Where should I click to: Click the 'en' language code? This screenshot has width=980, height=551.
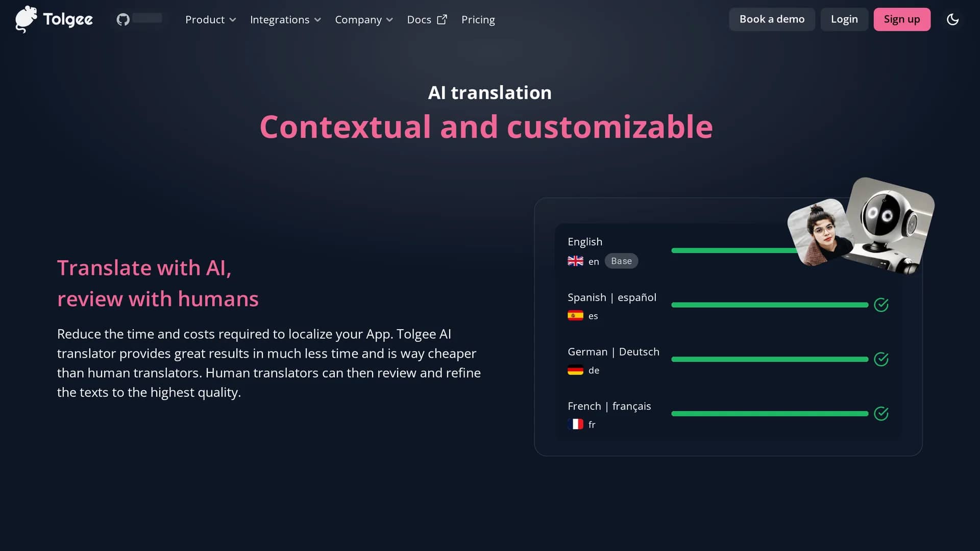point(594,262)
